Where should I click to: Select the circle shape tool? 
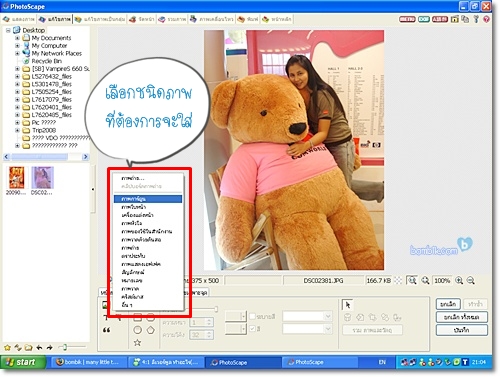[x=137, y=330]
